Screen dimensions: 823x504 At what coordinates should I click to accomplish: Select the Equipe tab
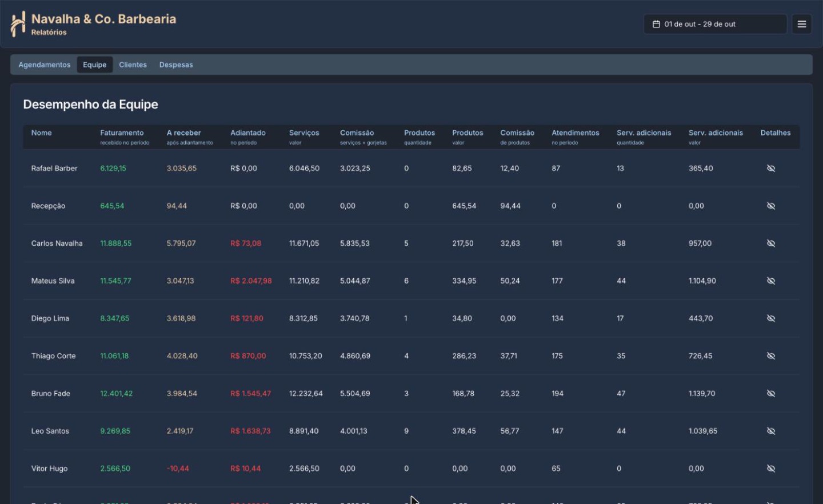(95, 65)
